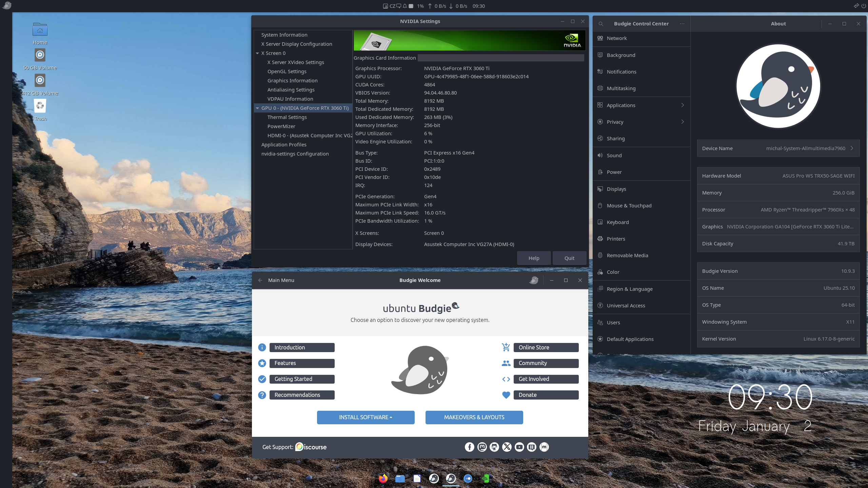868x488 pixels.
Task: Open the GitHub icon in Budgie Welcome
Action: point(494,447)
